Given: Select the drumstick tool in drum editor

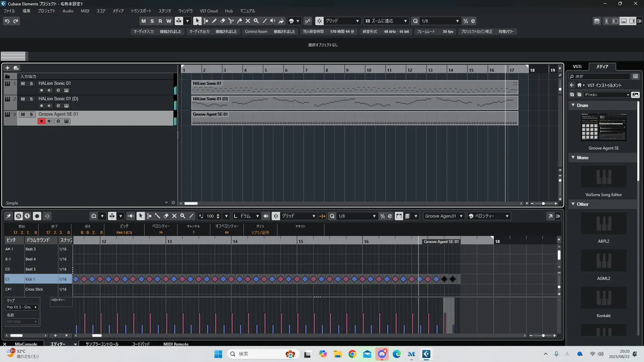Looking at the screenshot, I should (x=157, y=216).
